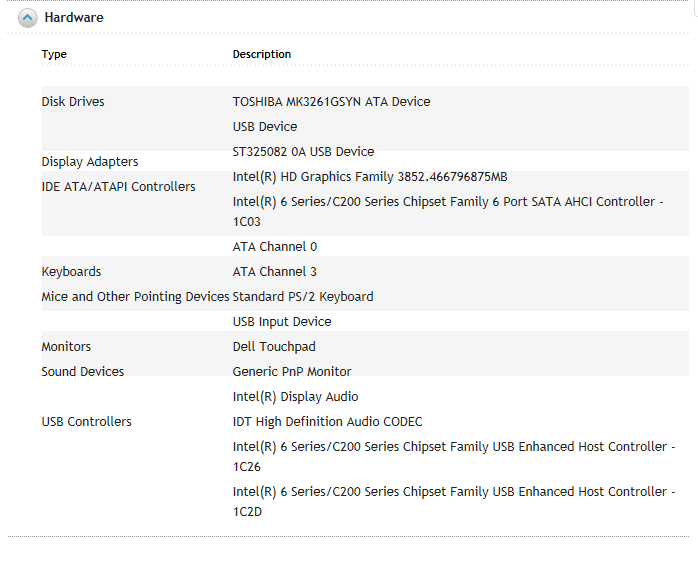The width and height of the screenshot is (698, 575).
Task: Click the Type column header
Action: 54,54
